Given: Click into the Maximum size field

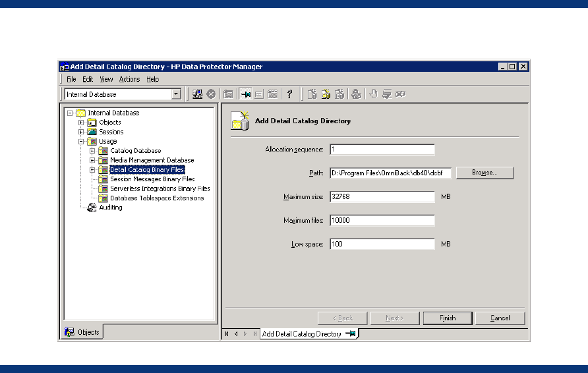Looking at the screenshot, I should click(382, 196).
